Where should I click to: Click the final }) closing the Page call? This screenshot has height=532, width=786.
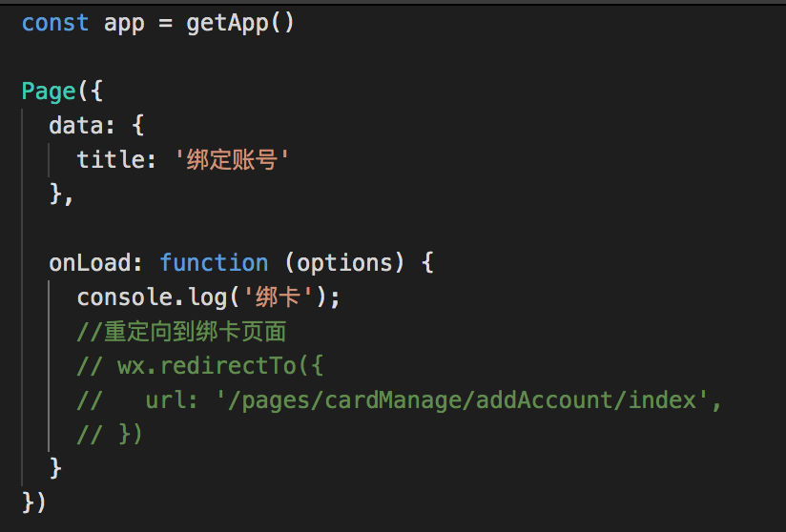pos(34,502)
